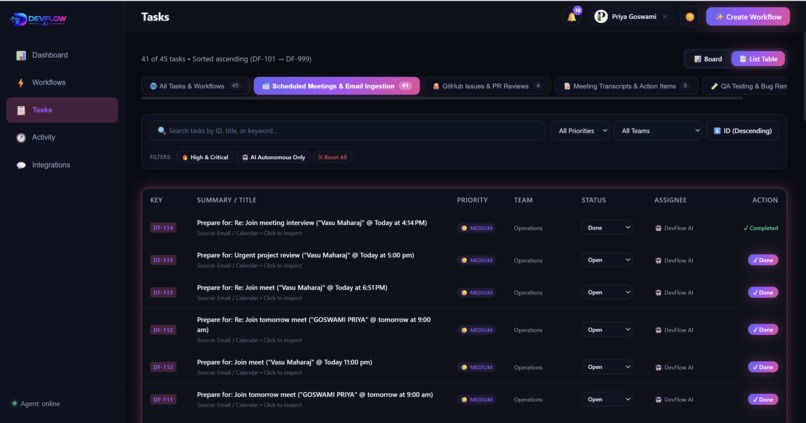Viewport: 806px width, 423px height.
Task: Open DF-111 Join tomorrow meet title
Action: (315, 395)
